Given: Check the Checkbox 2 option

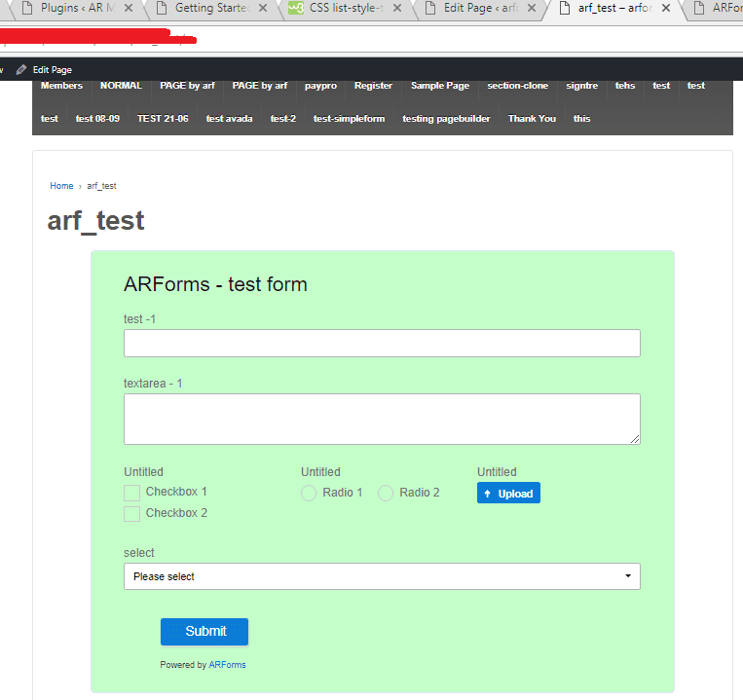Looking at the screenshot, I should point(131,514).
